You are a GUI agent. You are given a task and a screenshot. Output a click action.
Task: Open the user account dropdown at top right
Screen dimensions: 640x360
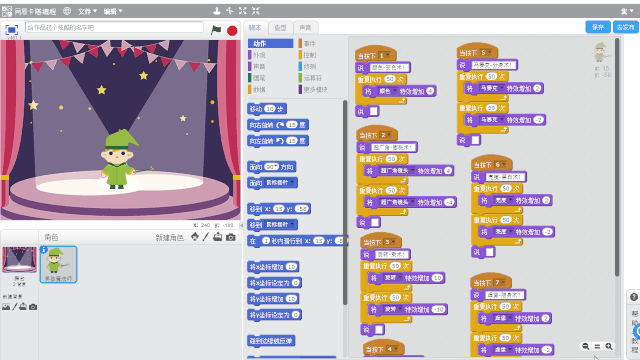pos(627,11)
